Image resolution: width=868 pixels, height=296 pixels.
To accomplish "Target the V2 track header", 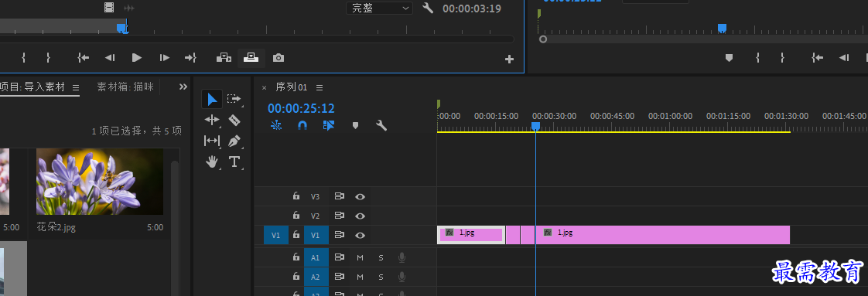I will tap(316, 216).
